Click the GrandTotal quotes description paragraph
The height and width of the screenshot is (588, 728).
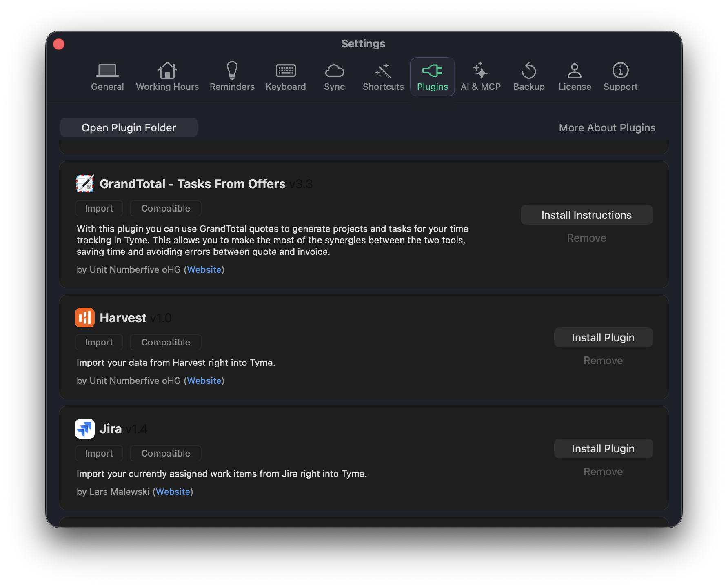(x=273, y=240)
